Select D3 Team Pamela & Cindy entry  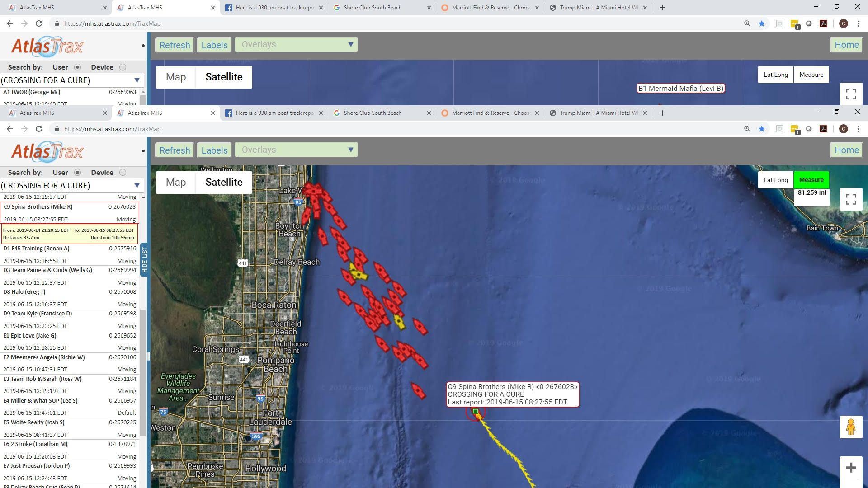click(70, 276)
